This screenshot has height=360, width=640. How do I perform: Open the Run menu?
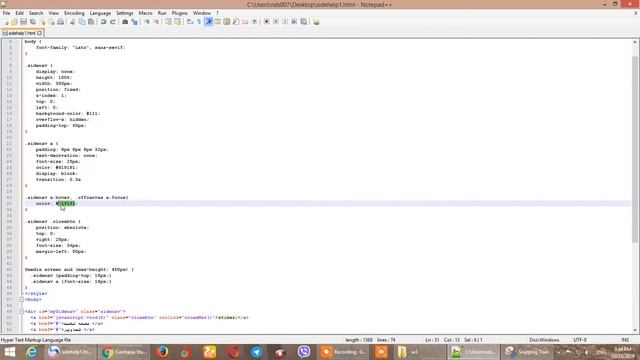(162, 13)
